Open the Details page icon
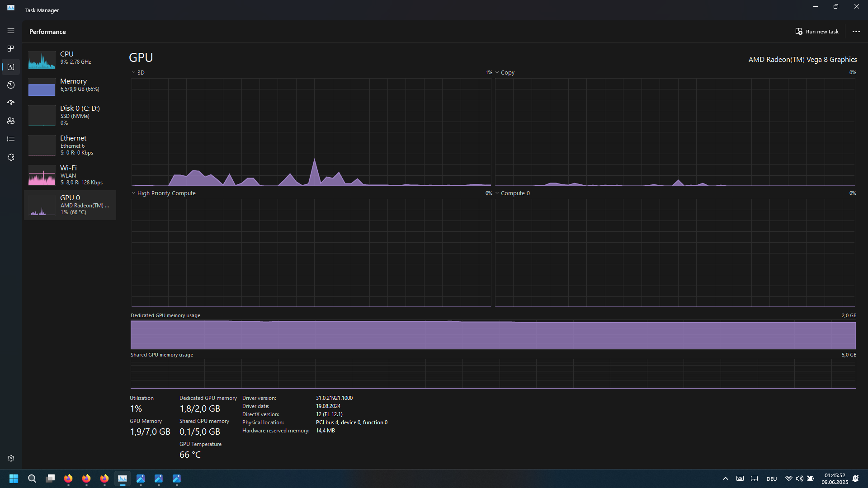Viewport: 868px width, 488px height. click(11, 139)
